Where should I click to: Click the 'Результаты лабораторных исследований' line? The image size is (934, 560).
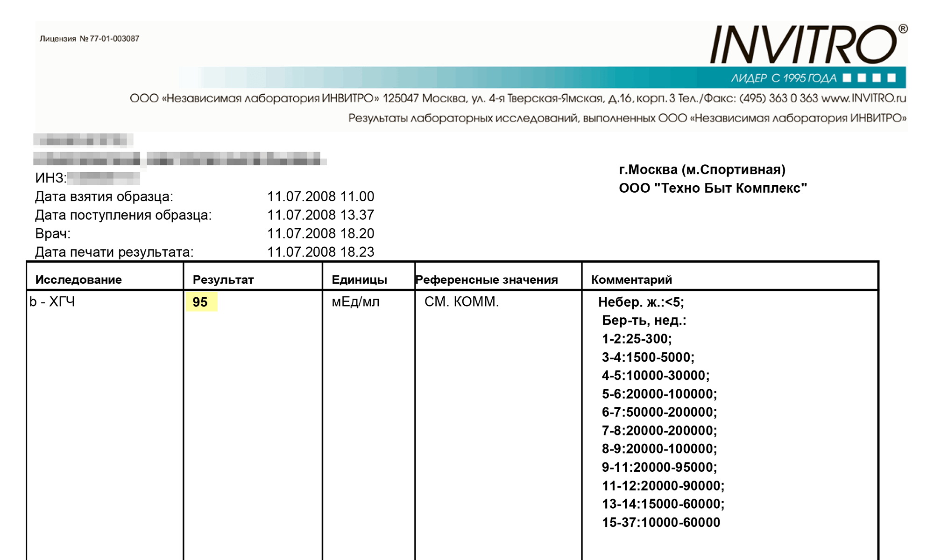point(627,118)
